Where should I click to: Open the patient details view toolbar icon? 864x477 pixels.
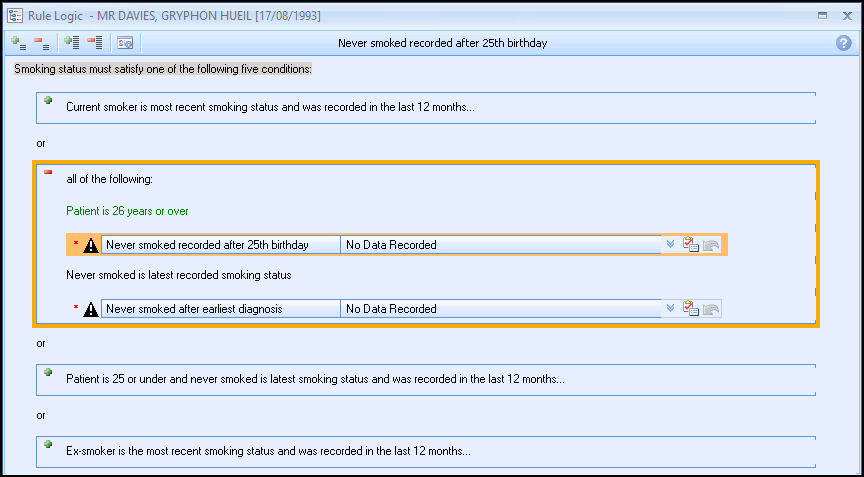point(125,43)
